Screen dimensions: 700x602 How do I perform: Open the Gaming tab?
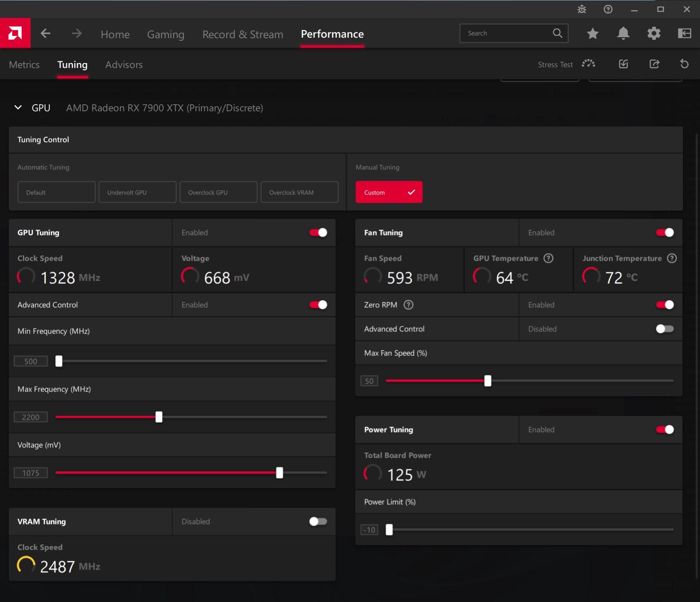coord(165,34)
